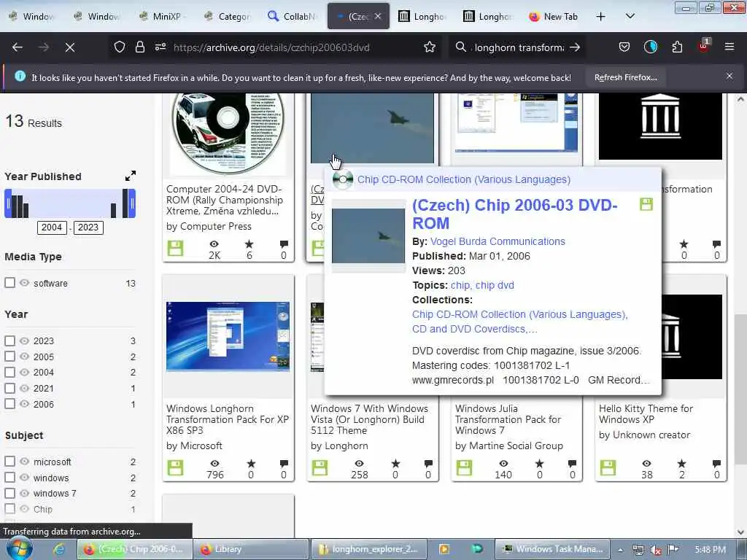Hide 2023 results with eye toggle
The image size is (747, 560).
click(24, 341)
